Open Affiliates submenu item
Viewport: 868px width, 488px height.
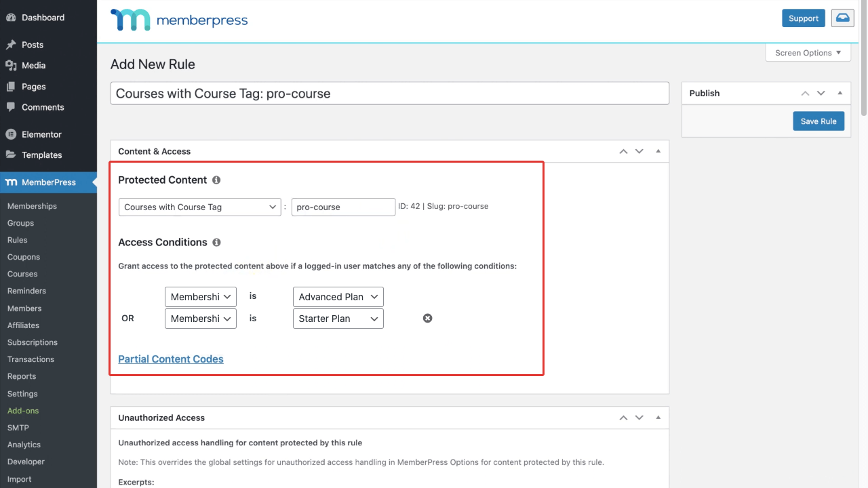(23, 325)
